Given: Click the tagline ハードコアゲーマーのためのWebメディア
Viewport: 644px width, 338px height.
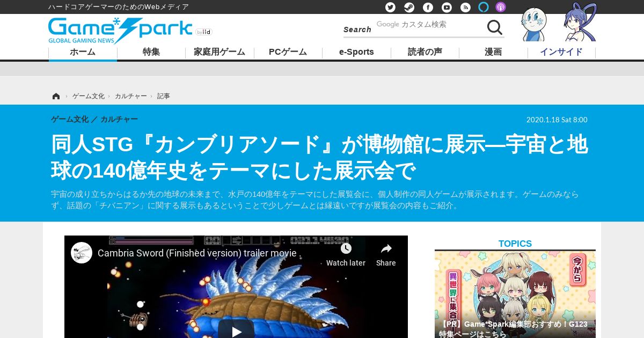Looking at the screenshot, I should click(x=119, y=7).
